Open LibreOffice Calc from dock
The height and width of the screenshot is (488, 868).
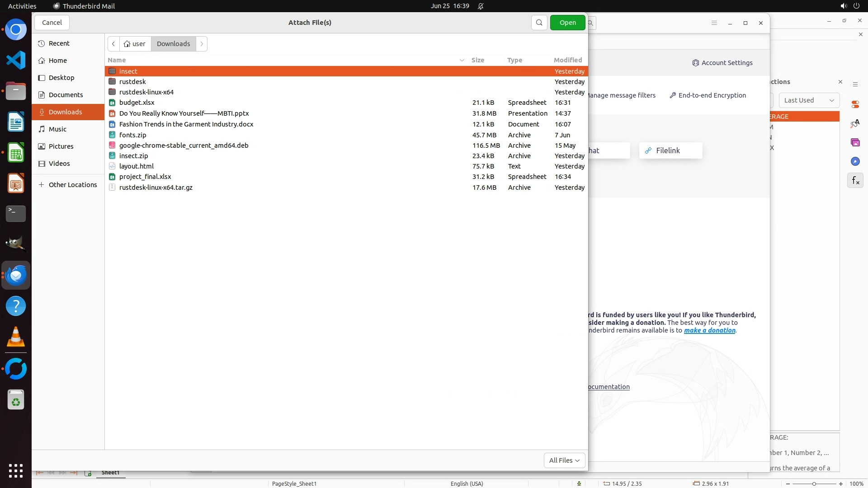16,153
